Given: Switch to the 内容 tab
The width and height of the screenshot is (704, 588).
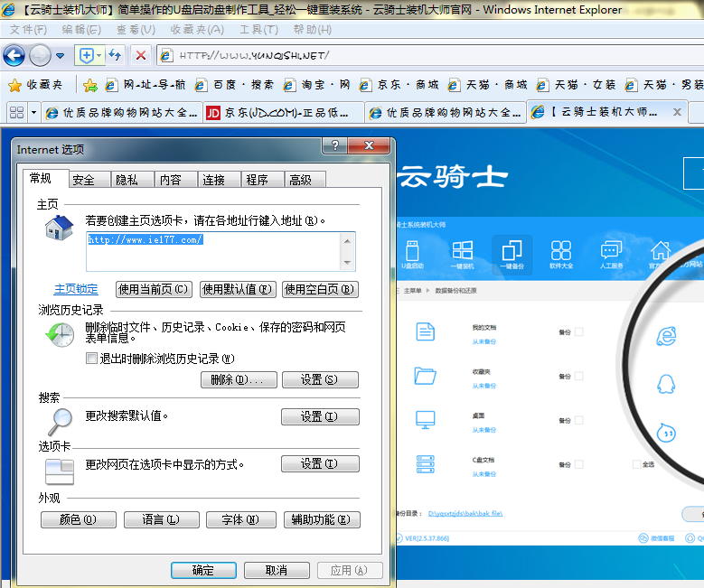Looking at the screenshot, I should point(176,180).
